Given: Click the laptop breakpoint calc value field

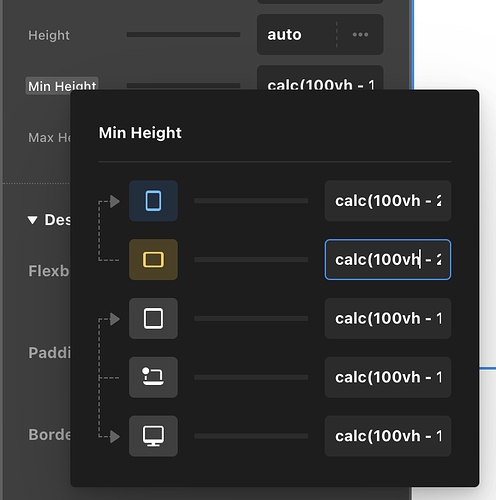Looking at the screenshot, I should pyautogui.click(x=388, y=377).
